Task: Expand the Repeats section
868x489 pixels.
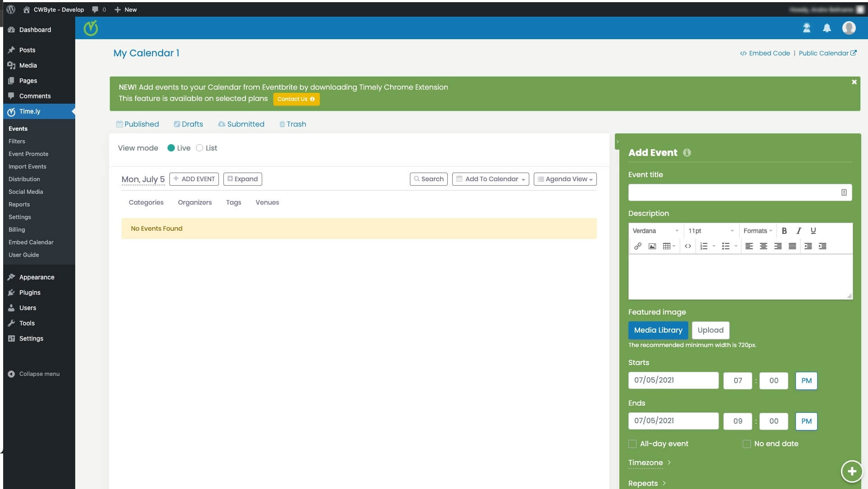Action: coord(647,483)
